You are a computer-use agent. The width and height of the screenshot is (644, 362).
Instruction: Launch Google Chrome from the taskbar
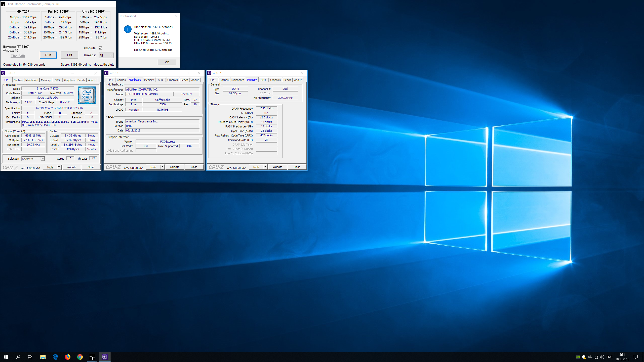[80, 357]
